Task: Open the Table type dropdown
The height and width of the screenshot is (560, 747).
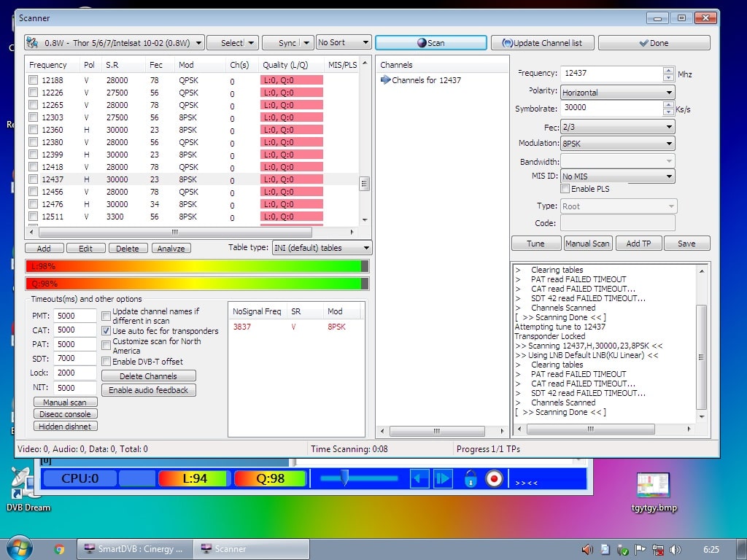Action: click(x=322, y=248)
